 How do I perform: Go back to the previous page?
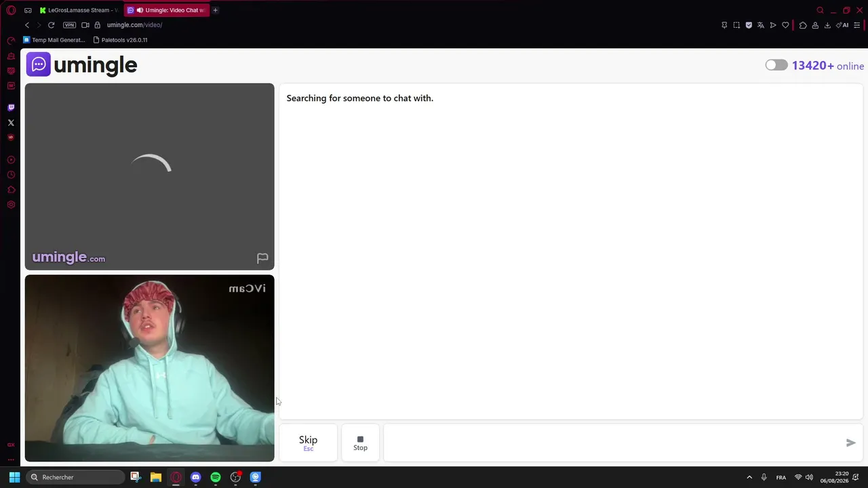(27, 25)
